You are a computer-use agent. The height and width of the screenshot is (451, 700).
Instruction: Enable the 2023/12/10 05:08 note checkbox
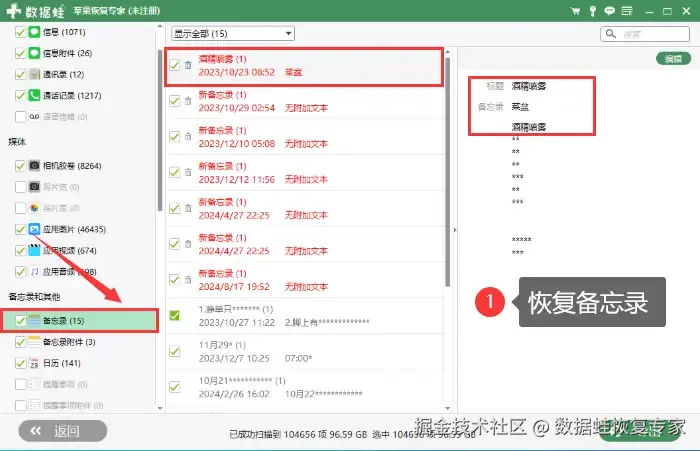[175, 137]
